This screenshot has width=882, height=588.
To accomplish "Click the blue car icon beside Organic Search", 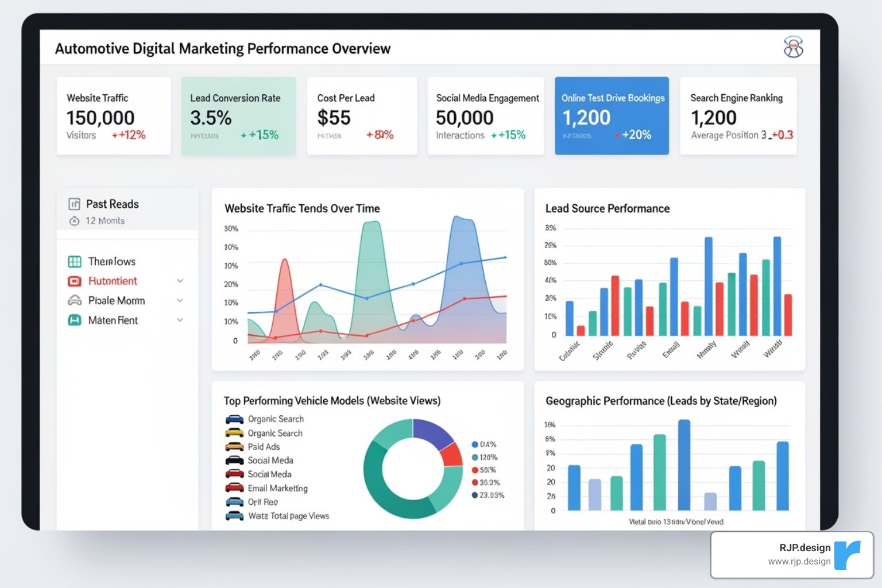I will (235, 419).
